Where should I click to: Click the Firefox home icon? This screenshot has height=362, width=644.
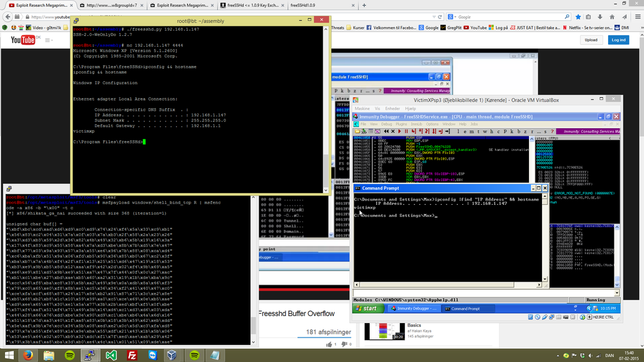click(612, 17)
